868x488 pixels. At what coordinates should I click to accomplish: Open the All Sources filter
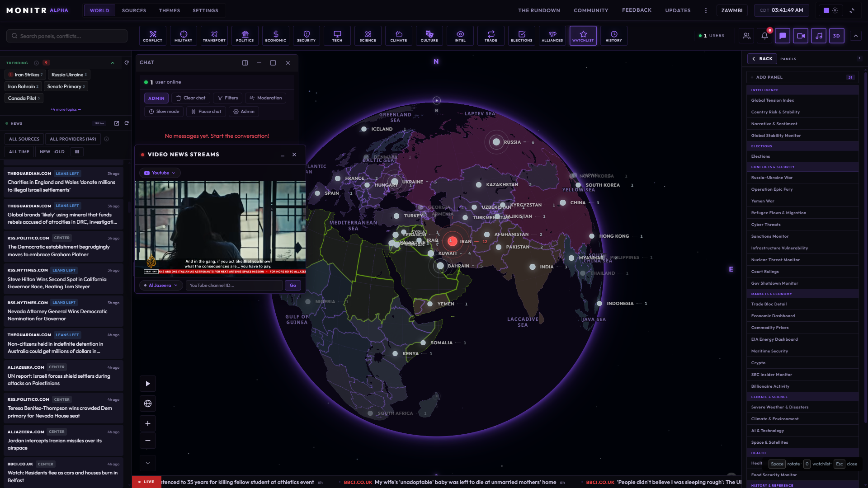click(x=24, y=139)
